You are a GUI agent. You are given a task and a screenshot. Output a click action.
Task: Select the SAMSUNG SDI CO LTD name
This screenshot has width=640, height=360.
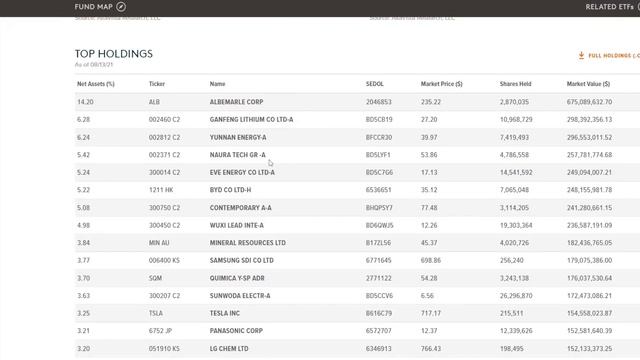(x=242, y=260)
